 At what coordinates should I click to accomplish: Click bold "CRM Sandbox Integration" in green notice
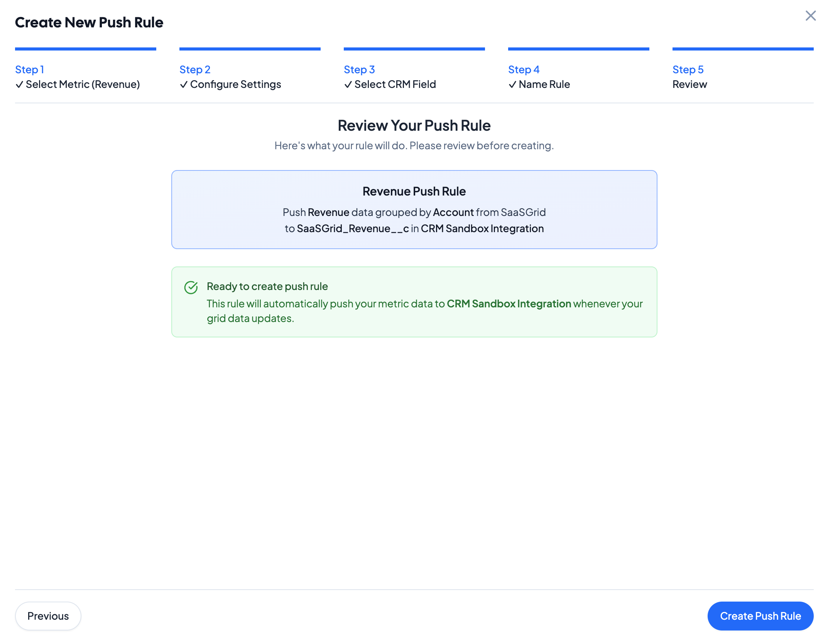pyautogui.click(x=509, y=303)
